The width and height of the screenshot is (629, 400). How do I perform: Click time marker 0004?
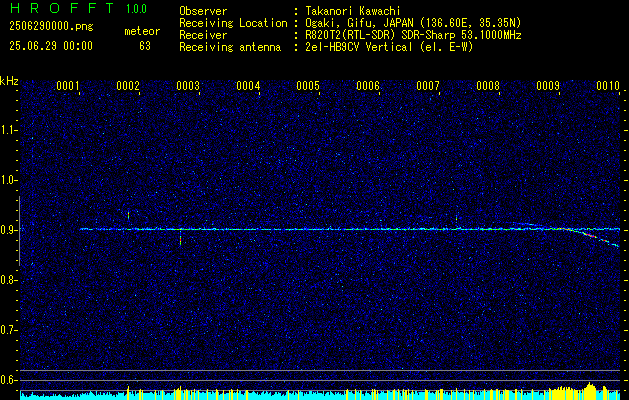tap(248, 86)
